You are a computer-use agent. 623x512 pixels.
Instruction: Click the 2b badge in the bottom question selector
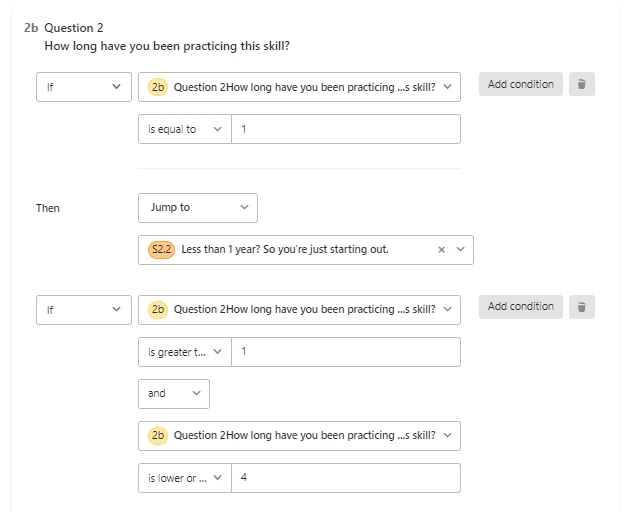[158, 436]
